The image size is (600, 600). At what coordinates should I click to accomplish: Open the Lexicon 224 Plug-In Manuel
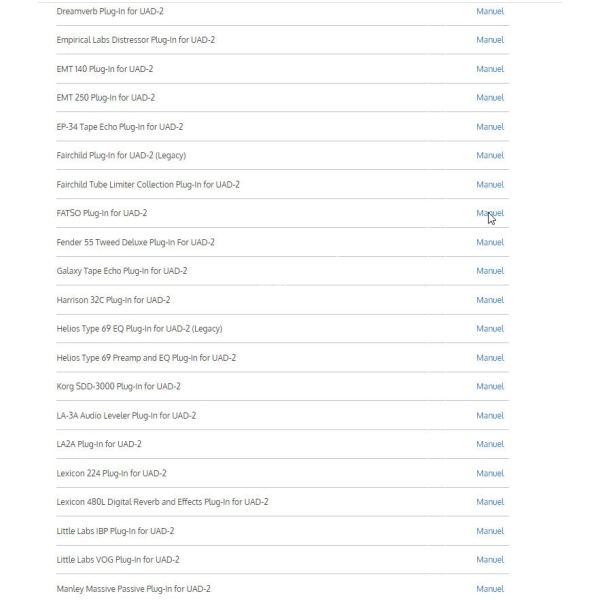point(490,473)
